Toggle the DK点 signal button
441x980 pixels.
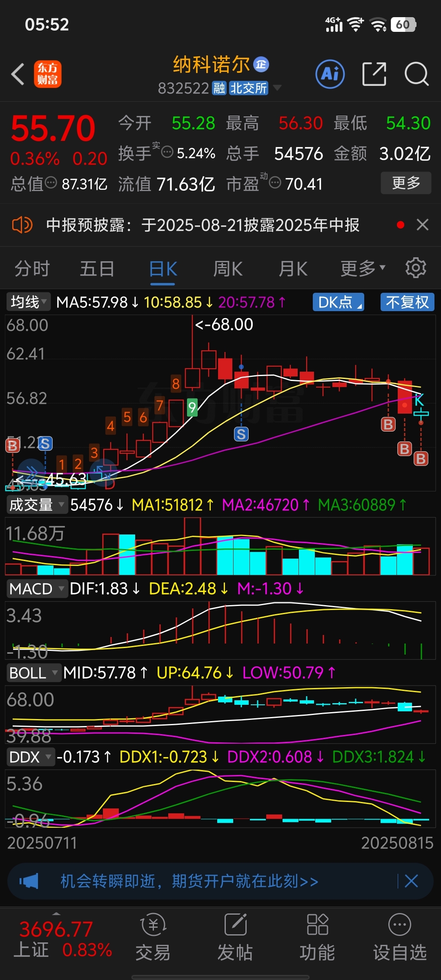(x=338, y=302)
